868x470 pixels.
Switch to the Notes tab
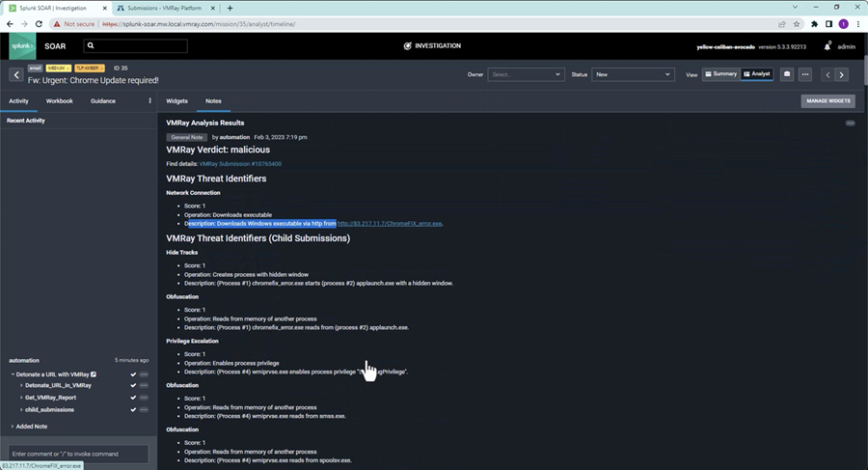(213, 101)
